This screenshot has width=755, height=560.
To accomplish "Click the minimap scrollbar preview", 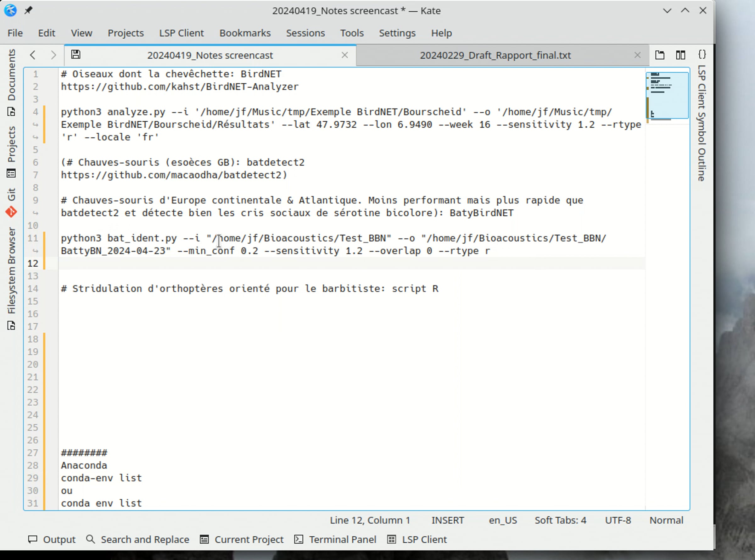I will (x=667, y=95).
